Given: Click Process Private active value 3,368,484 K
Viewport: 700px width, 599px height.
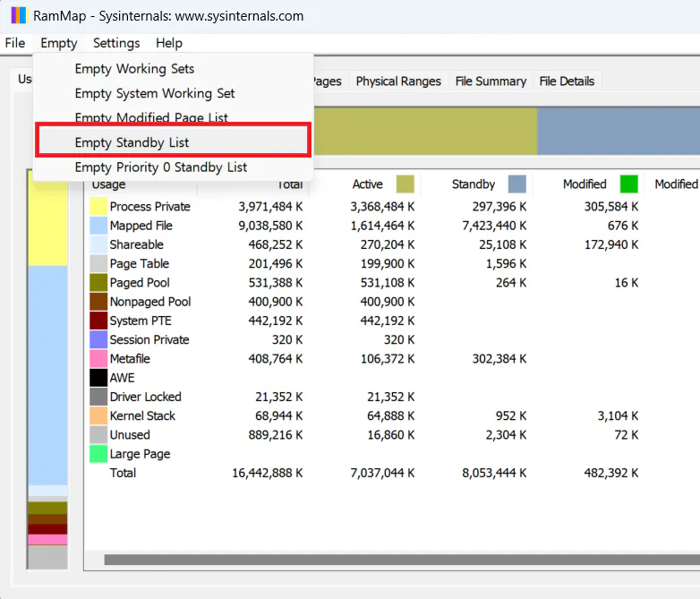Looking at the screenshot, I should [382, 206].
